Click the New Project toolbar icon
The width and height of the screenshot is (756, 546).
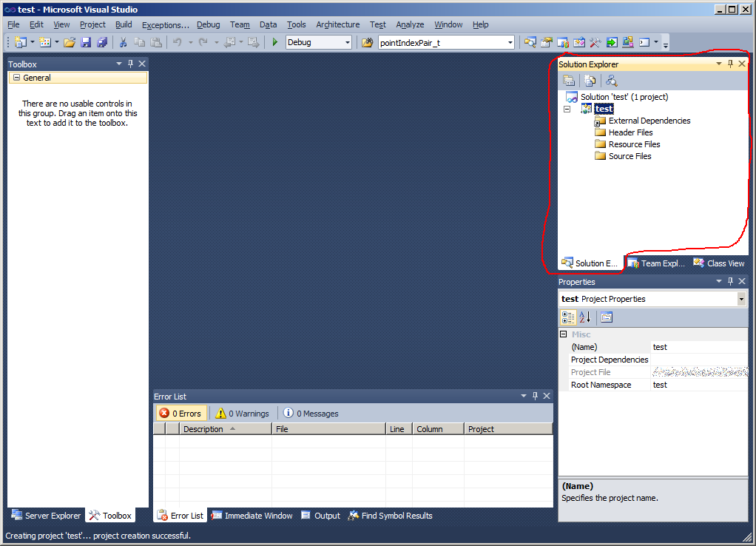coord(20,42)
